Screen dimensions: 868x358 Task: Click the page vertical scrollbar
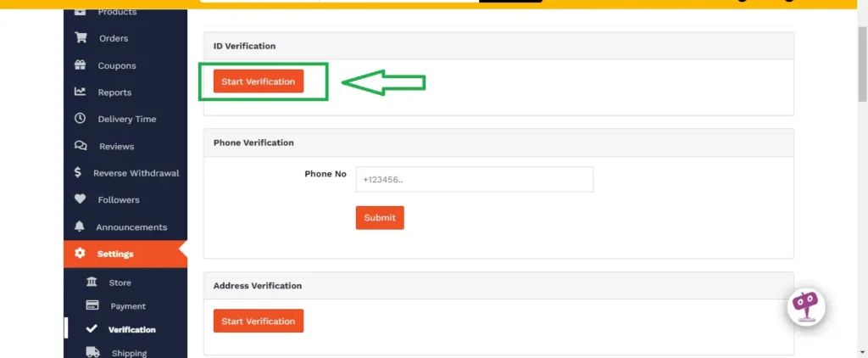click(861, 170)
